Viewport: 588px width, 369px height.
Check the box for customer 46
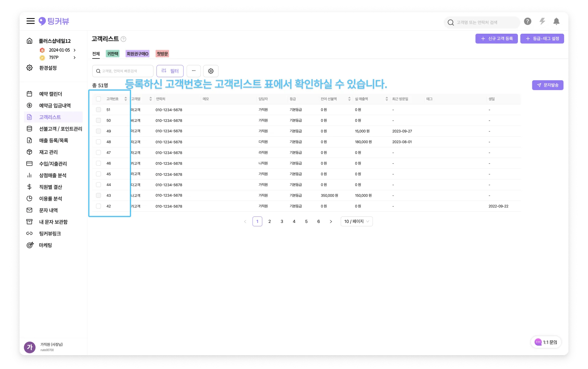[x=98, y=163]
